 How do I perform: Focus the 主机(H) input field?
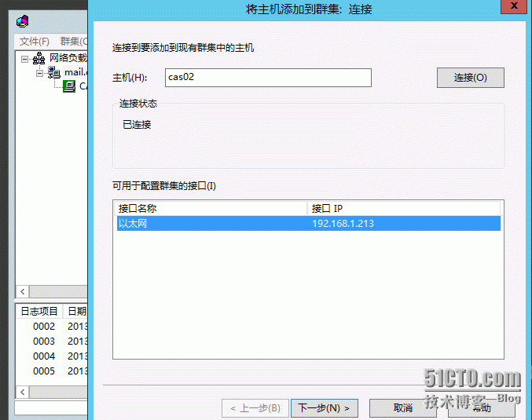point(268,78)
